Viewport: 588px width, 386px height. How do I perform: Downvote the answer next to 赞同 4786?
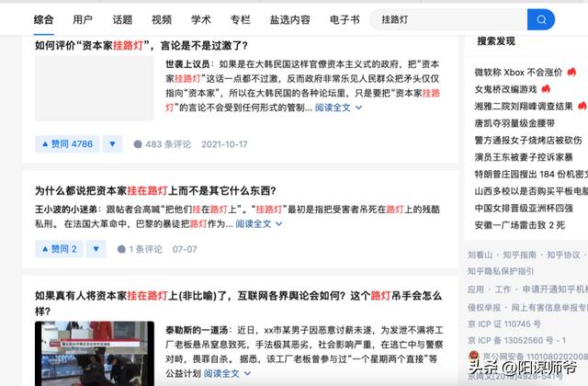click(112, 144)
